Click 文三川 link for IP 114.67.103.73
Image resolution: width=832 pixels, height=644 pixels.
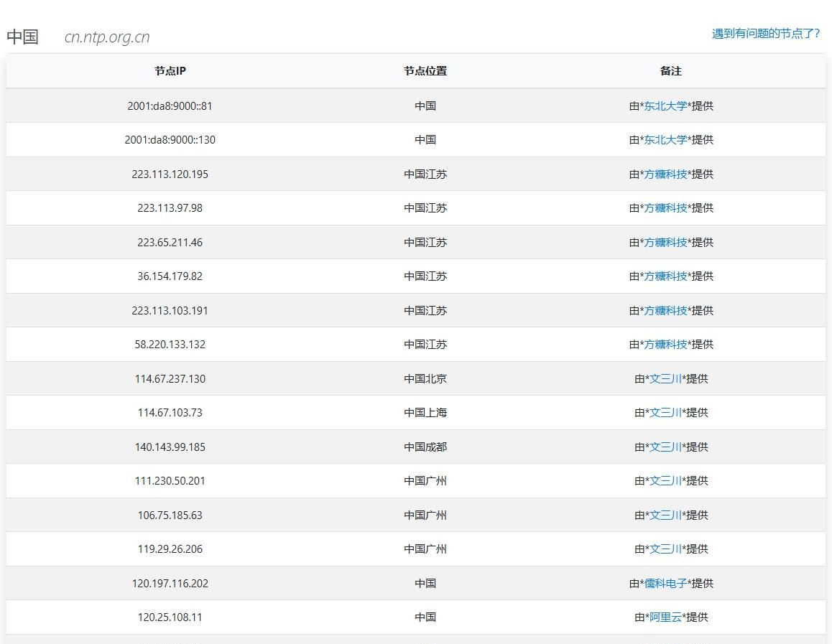[665, 412]
